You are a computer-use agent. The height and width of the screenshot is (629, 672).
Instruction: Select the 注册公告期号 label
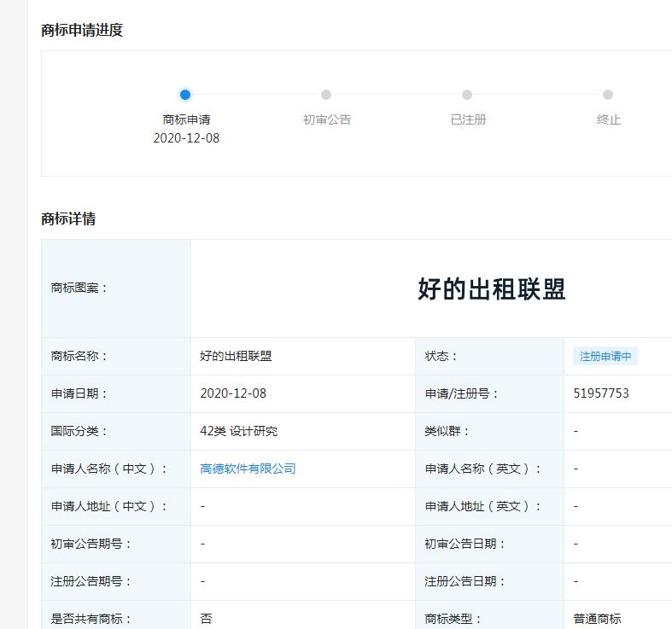(x=91, y=581)
